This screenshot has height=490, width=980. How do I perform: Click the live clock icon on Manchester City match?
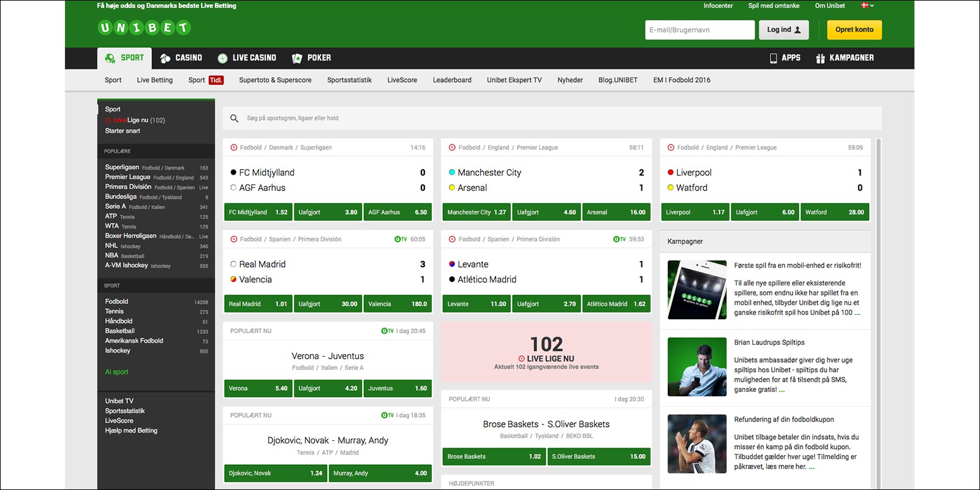click(452, 148)
